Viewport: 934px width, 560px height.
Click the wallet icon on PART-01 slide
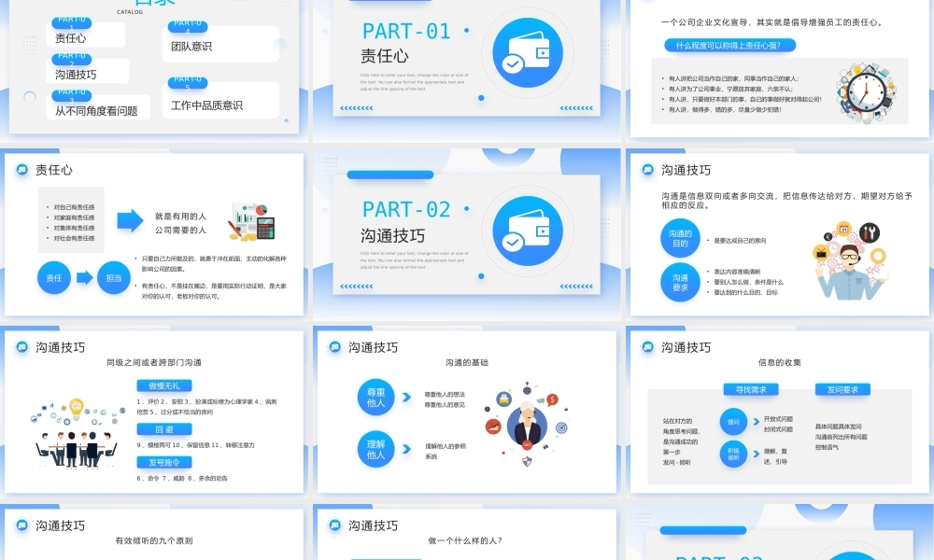coord(528,53)
